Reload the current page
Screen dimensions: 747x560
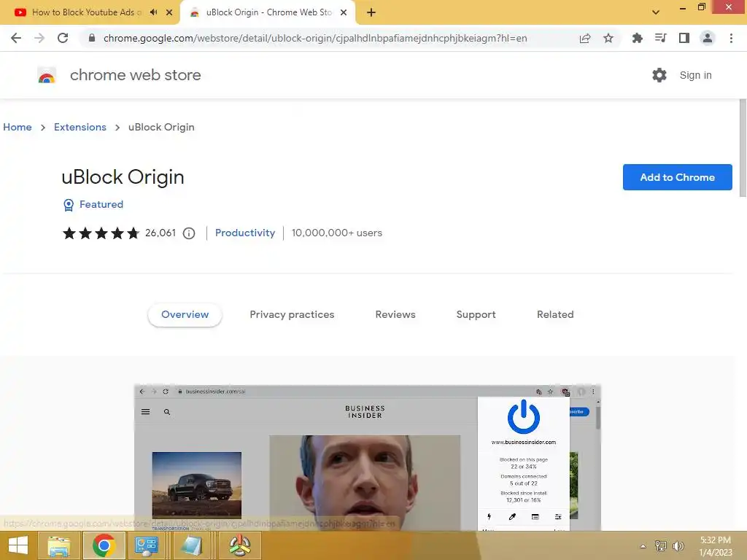tap(63, 38)
